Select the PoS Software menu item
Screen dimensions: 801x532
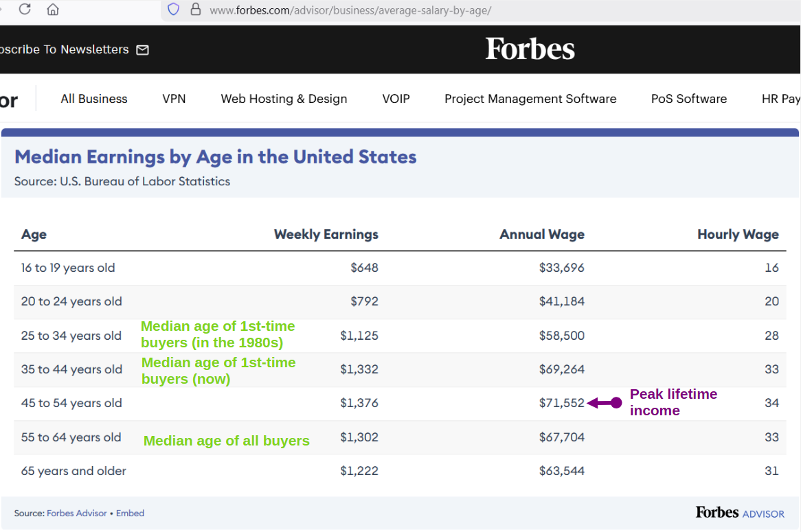point(689,99)
